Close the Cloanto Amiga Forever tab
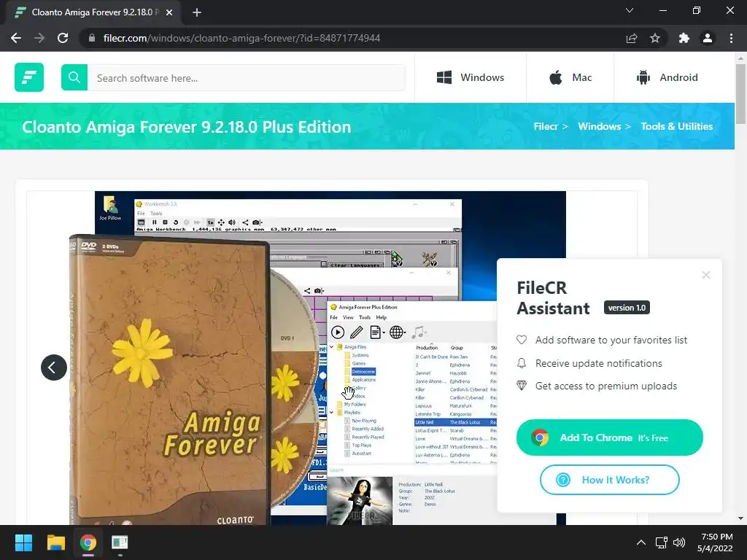747x560 pixels. point(169,12)
